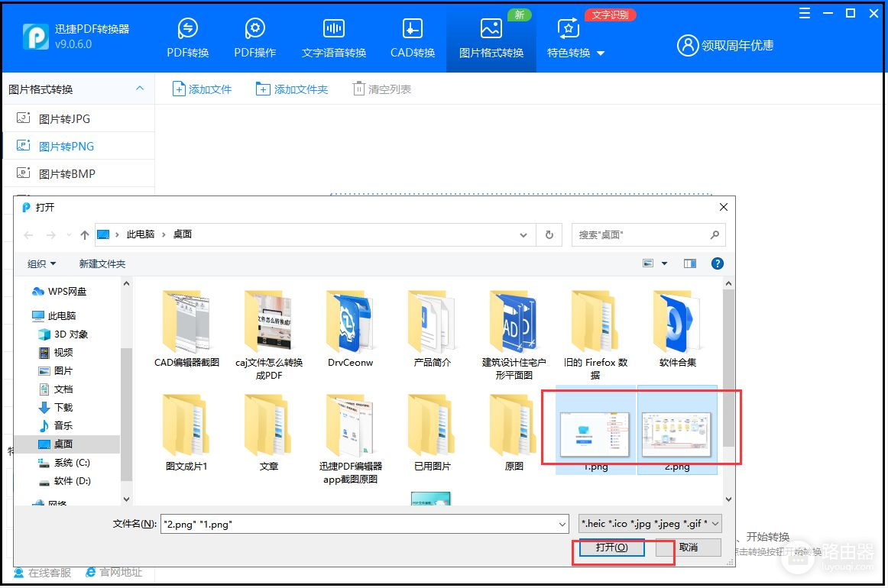This screenshot has height=588, width=888.
Task: Select 图片 in navigation tree
Action: coord(56,370)
